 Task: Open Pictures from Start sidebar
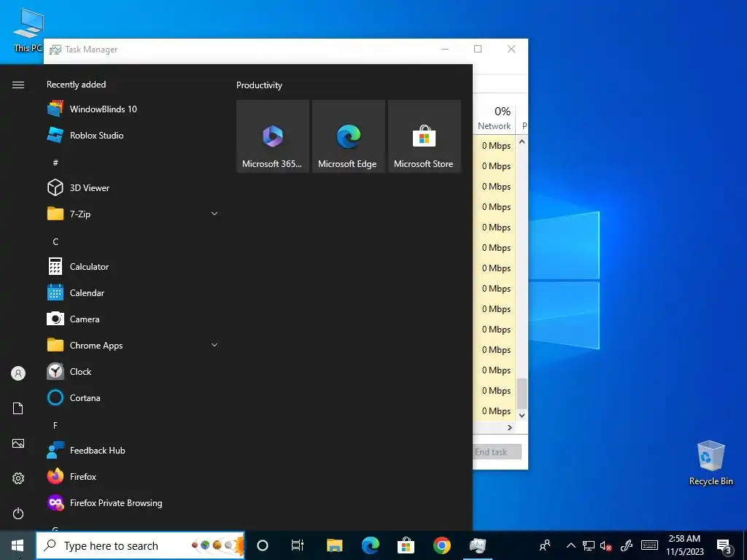pyautogui.click(x=18, y=443)
